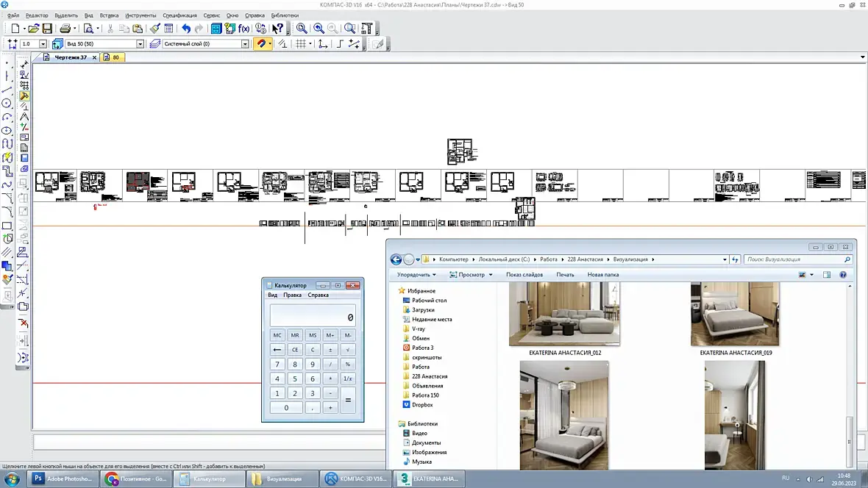This screenshot has height=488, width=868.
Task: Open file with the folder icon
Action: tap(33, 28)
